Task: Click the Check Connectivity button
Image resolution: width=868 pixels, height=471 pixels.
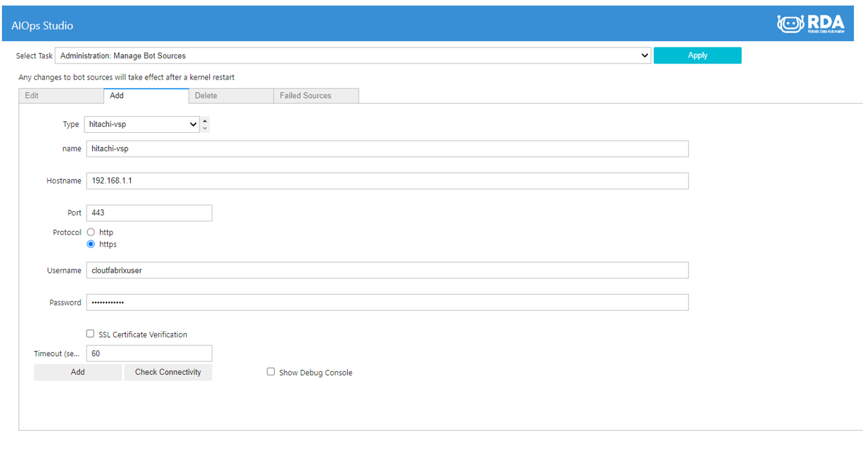Action: click(168, 372)
